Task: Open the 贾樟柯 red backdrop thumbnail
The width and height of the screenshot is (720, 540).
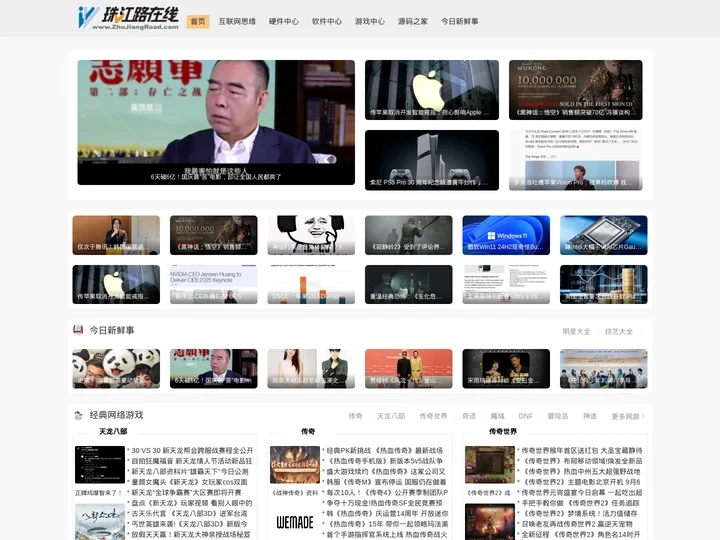Action: [x=409, y=369]
